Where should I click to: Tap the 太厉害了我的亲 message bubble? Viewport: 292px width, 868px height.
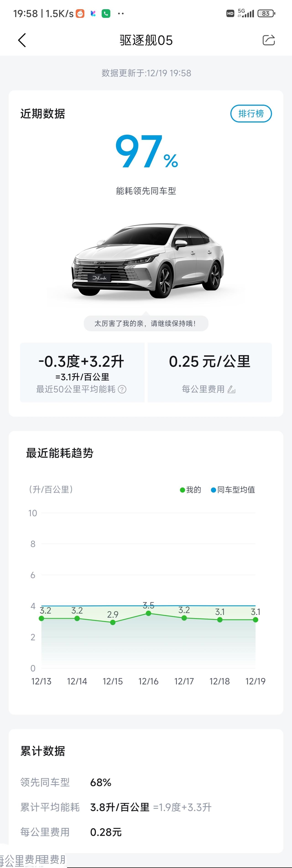point(146,324)
